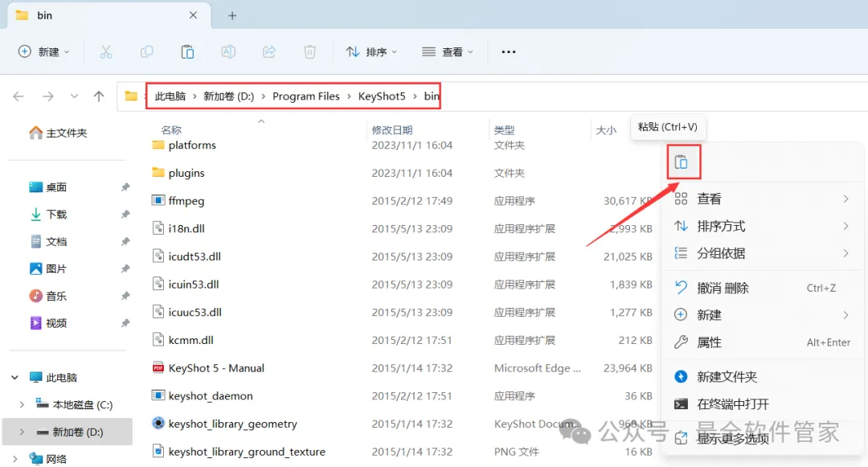This screenshot has width=868, height=467.
Task: Open 文档 in the sidebar
Action: click(x=48, y=241)
